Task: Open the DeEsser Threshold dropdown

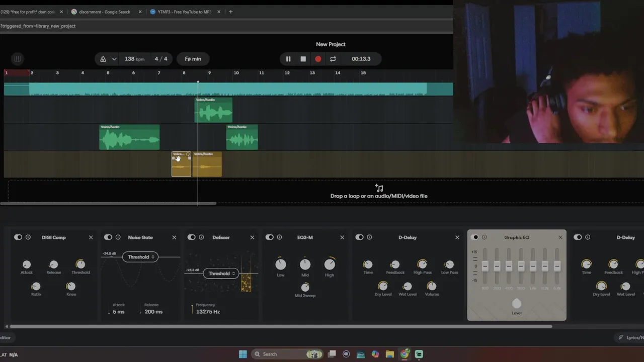Action: 221,274
